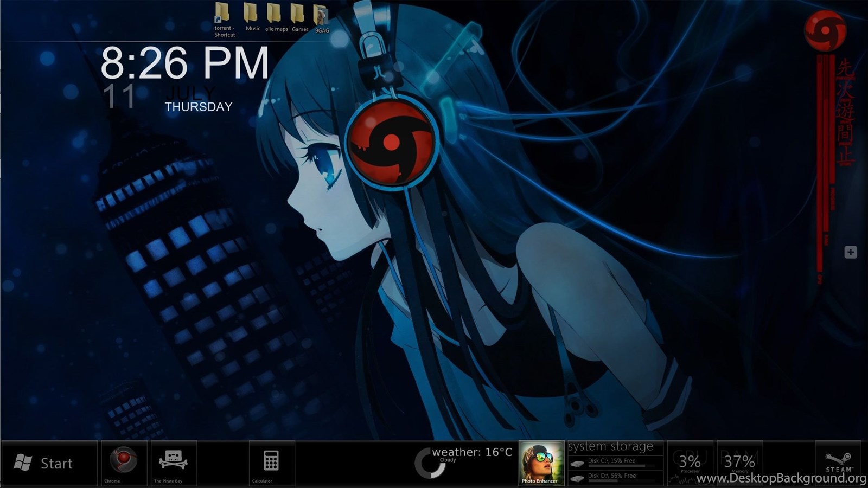Click the Disk D:\ 56% Free entry
Viewport: 868px width, 488px height.
click(x=616, y=477)
